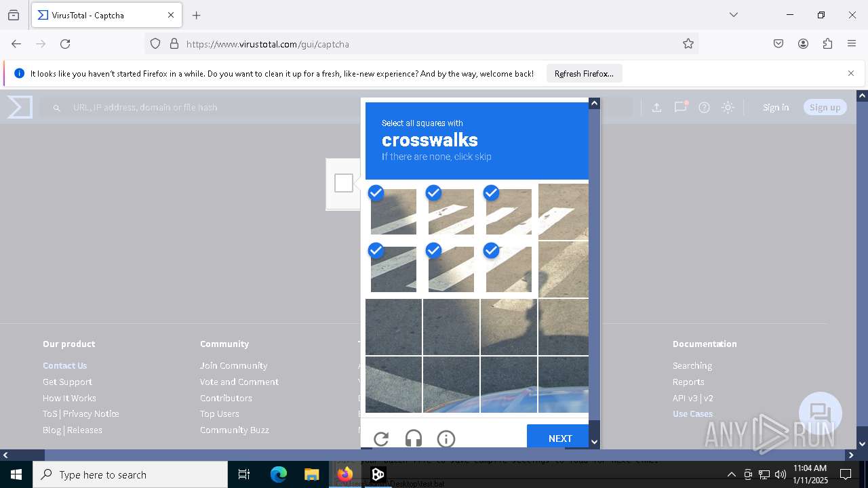Click the taskbar search box
868x488 pixels.
[130, 474]
